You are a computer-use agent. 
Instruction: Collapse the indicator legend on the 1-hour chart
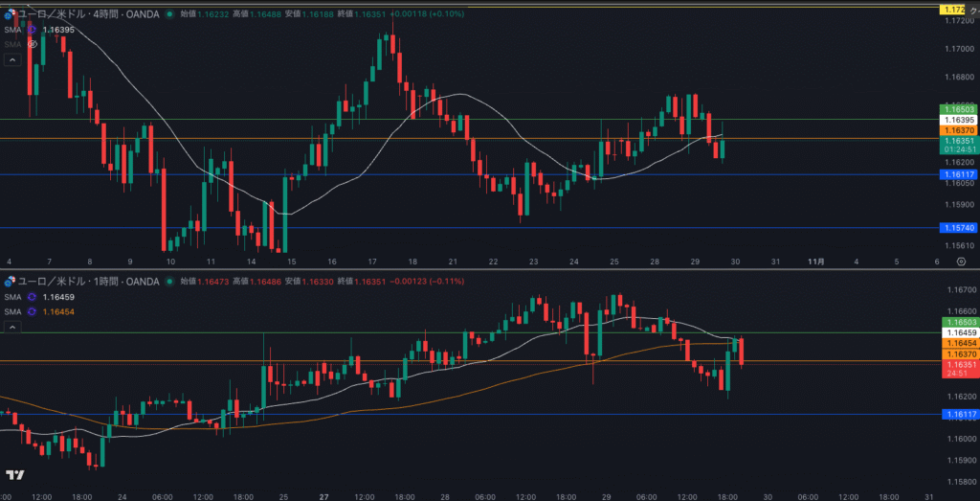pyautogui.click(x=12, y=328)
